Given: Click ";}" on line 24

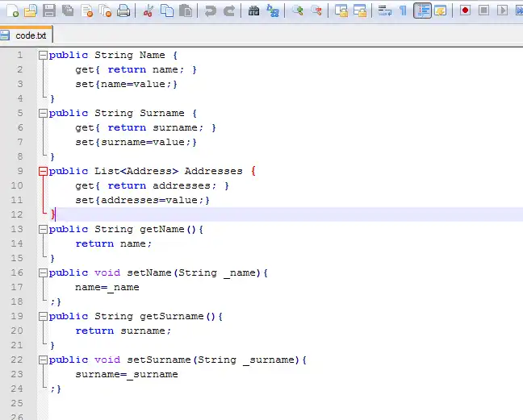Looking at the screenshot, I should 56,389.
